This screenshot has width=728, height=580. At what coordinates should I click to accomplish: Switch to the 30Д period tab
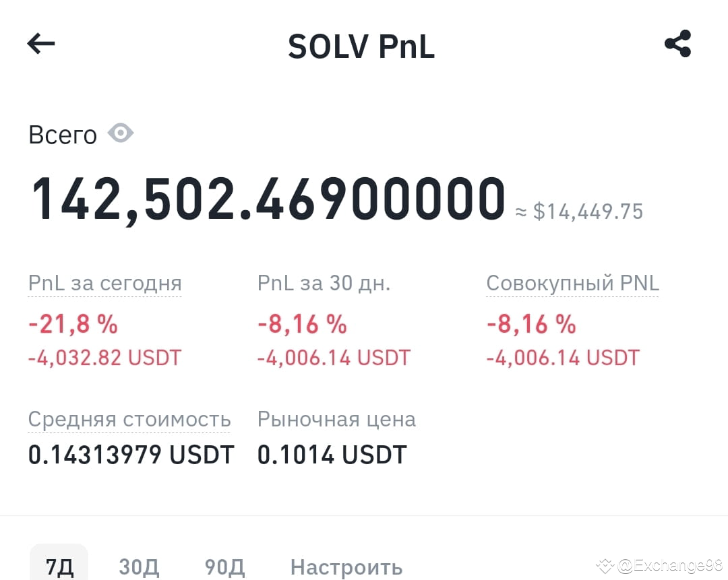pyautogui.click(x=139, y=568)
